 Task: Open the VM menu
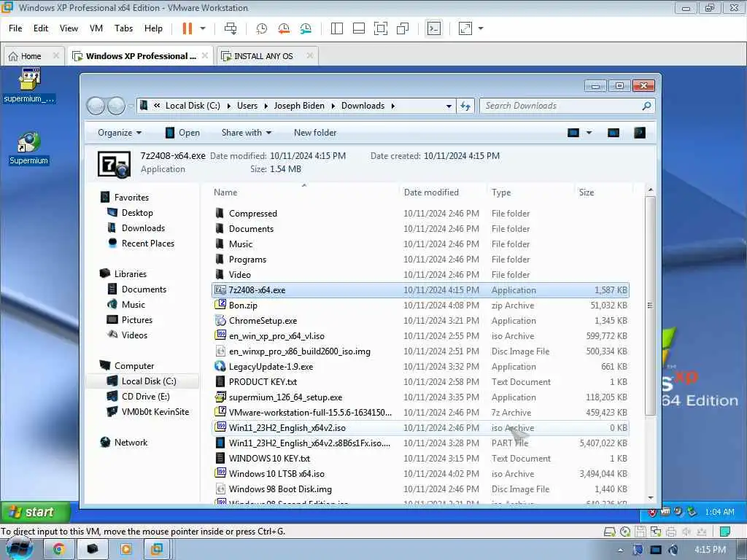96,28
